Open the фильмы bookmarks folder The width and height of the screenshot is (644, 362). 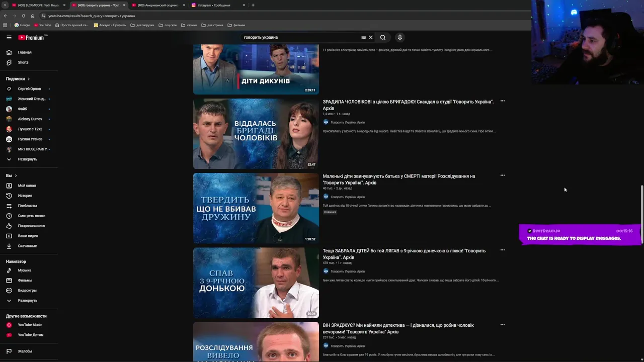(x=236, y=25)
